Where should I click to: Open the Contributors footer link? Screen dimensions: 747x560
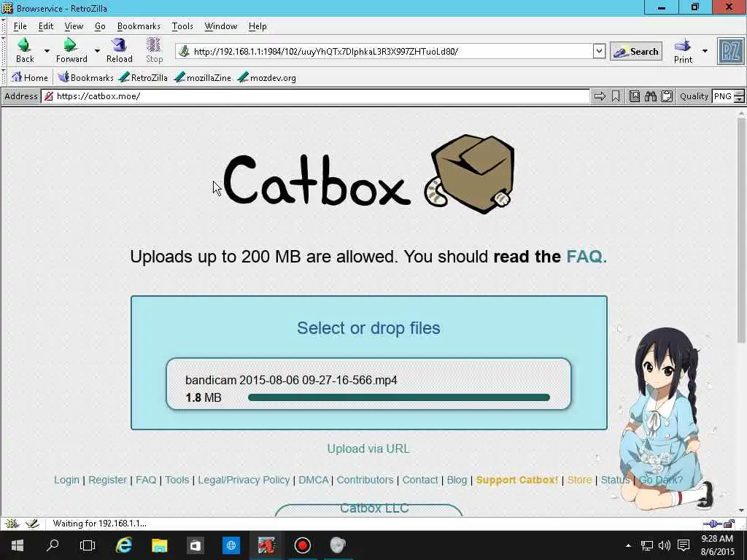tap(365, 480)
